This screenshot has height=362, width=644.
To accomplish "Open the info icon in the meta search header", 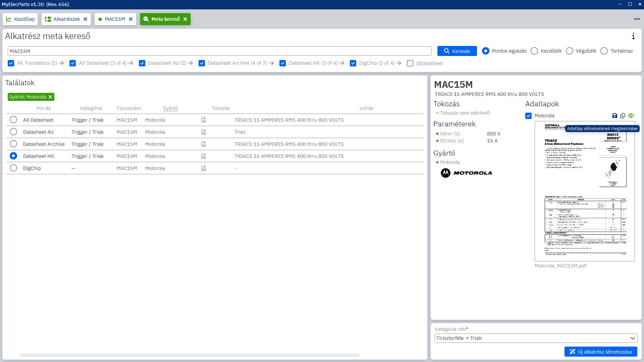I will (633, 36).
